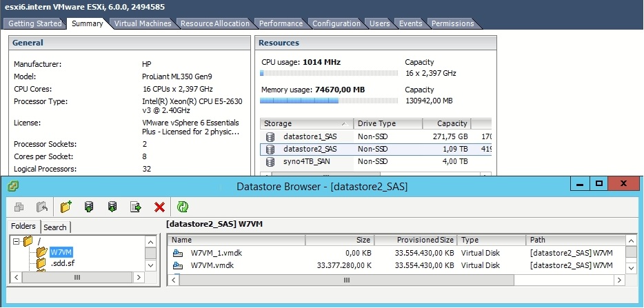This screenshot has height=308, width=644.
Task: Click the download file from datastore icon
Action: 112,207
